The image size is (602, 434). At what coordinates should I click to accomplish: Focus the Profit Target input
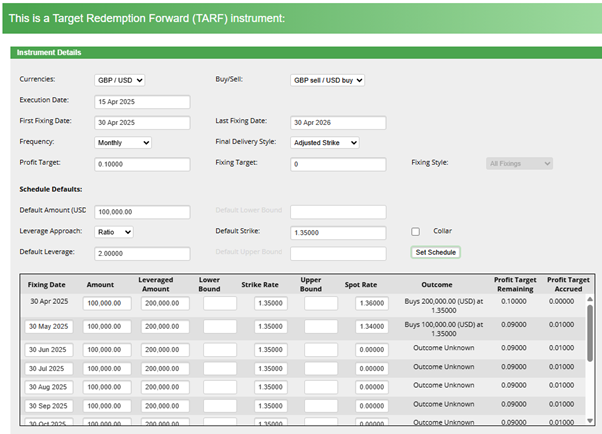point(141,164)
